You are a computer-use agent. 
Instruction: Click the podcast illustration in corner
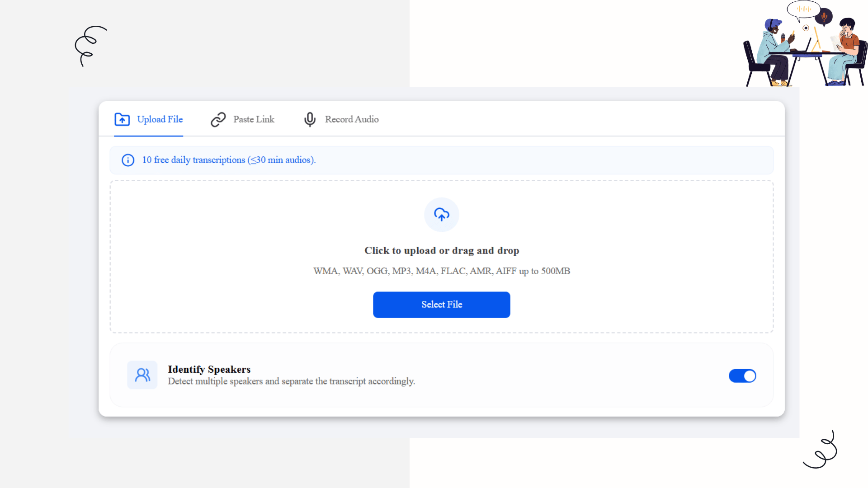click(805, 50)
